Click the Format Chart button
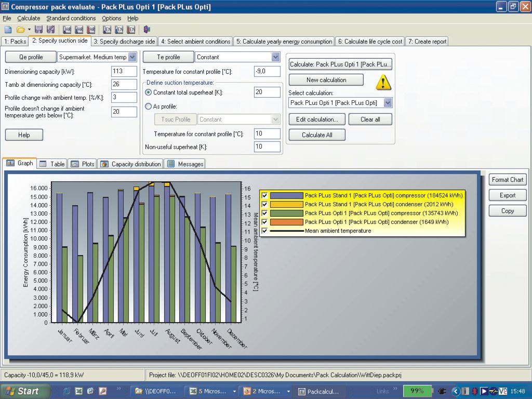The width and height of the screenshot is (532, 399). click(508, 180)
